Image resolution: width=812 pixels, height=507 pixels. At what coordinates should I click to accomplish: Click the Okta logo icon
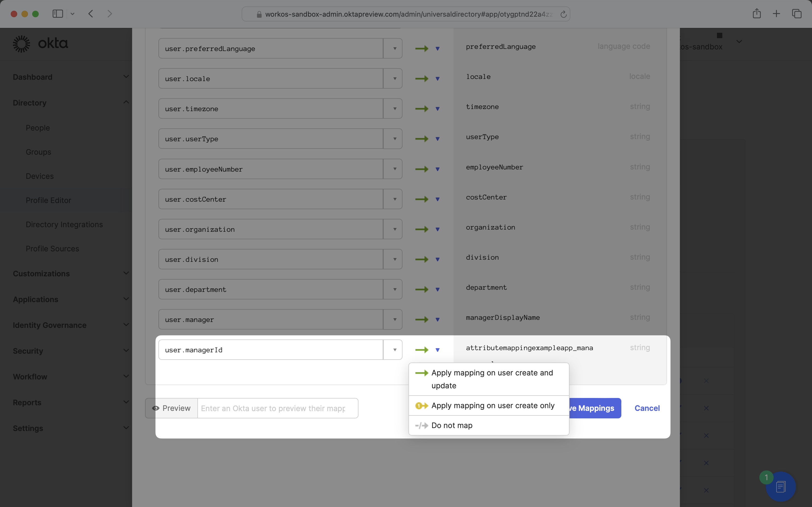pyautogui.click(x=21, y=44)
